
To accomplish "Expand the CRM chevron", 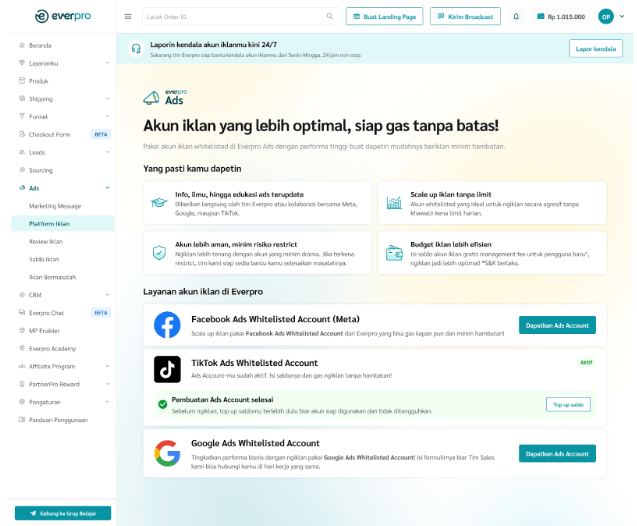I will pos(107,295).
